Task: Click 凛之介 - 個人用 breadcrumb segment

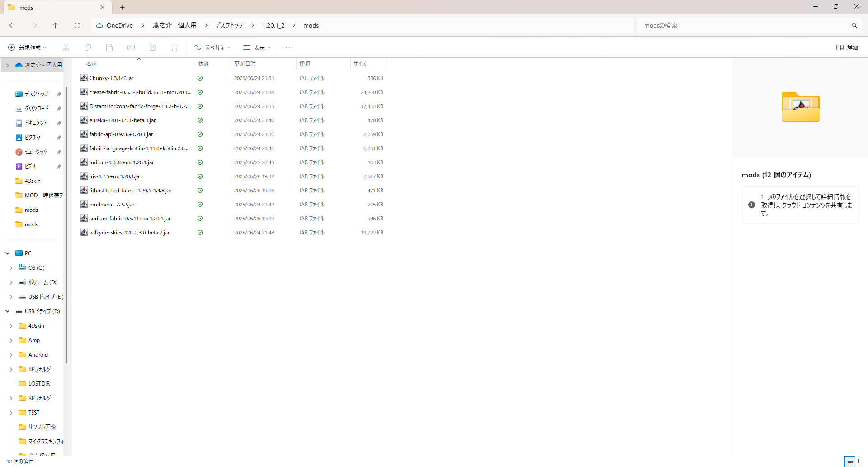Action: pos(175,25)
